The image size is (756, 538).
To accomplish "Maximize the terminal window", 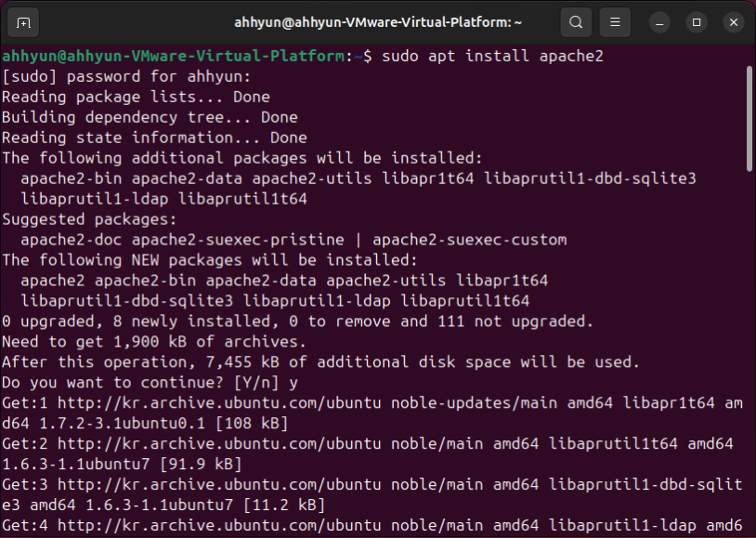I will [x=697, y=22].
